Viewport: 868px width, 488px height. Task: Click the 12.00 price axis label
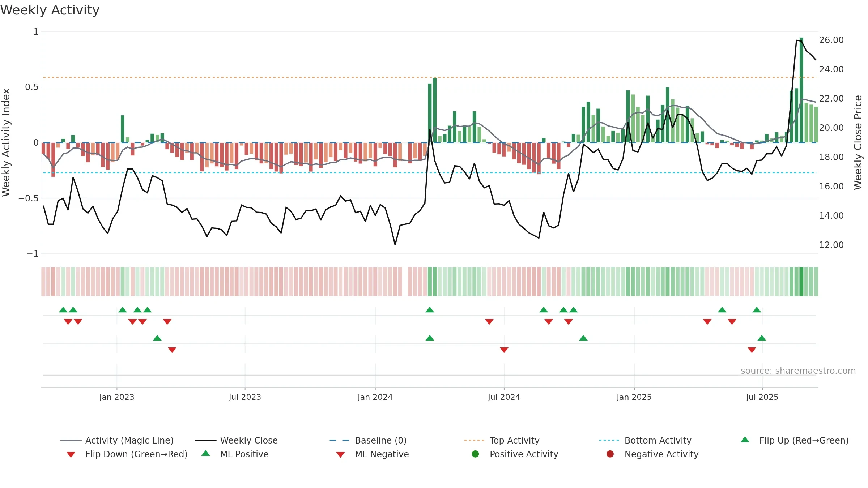point(831,245)
